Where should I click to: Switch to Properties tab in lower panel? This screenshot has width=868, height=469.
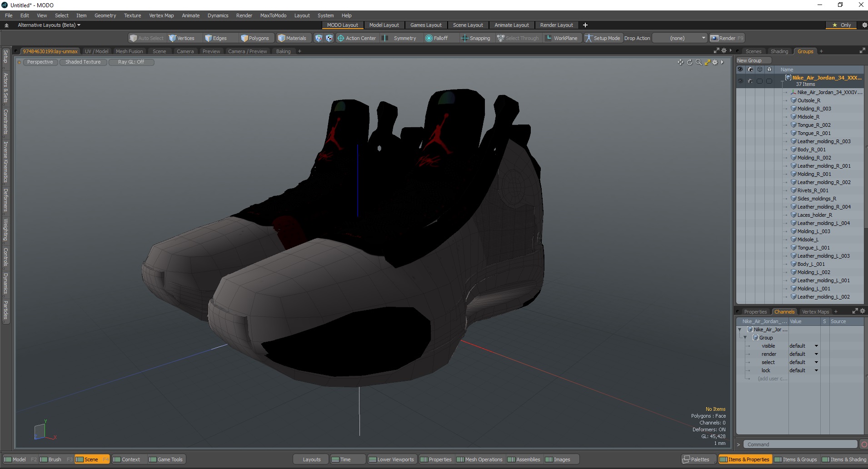pos(755,312)
